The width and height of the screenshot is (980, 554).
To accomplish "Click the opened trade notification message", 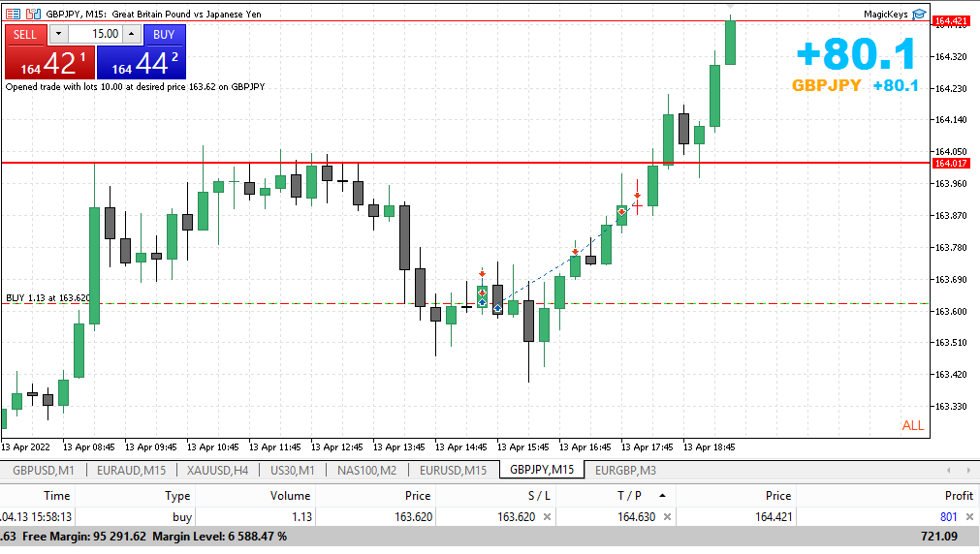I will (135, 87).
